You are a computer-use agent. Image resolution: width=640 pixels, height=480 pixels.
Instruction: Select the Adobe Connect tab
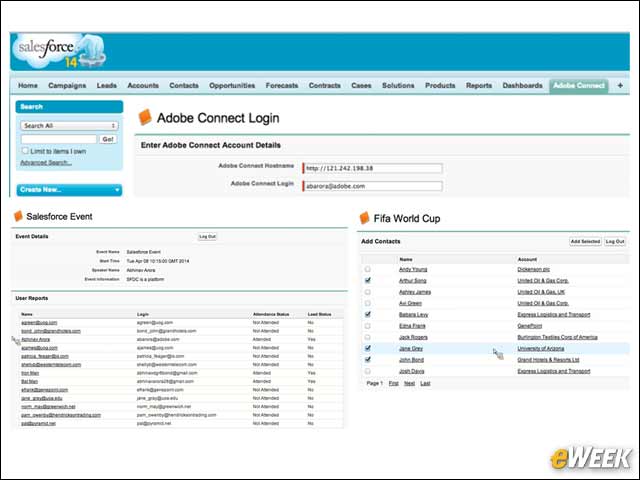coord(579,86)
